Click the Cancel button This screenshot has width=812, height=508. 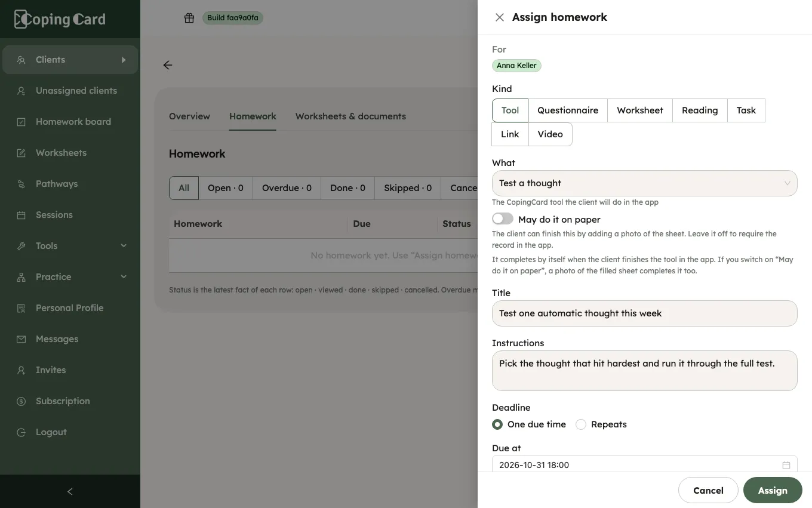pos(708,491)
